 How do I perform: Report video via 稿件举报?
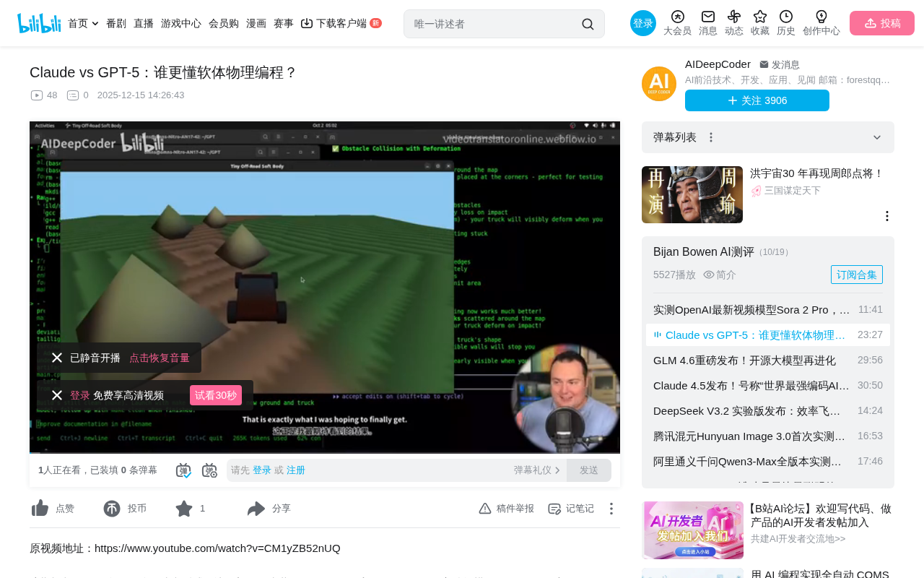(507, 509)
